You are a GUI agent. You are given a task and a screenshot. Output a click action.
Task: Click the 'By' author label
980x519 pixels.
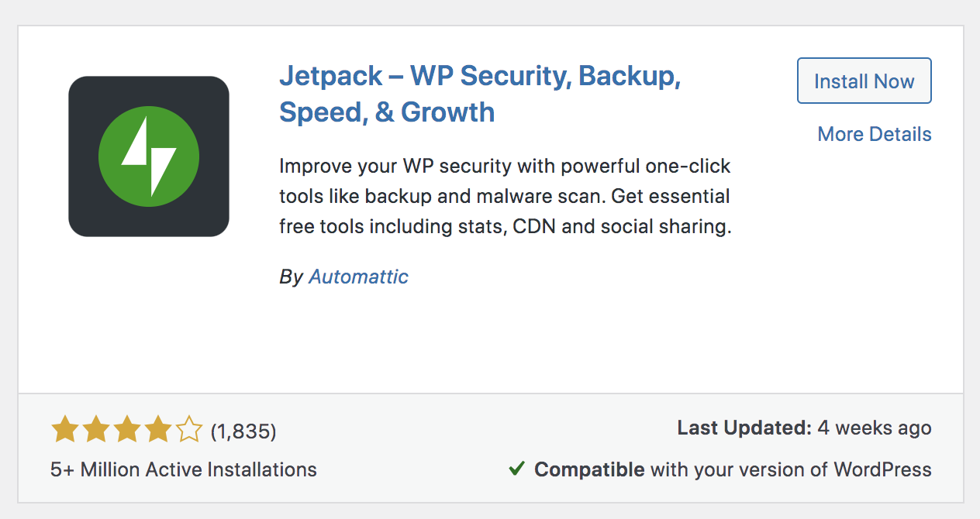(x=291, y=277)
